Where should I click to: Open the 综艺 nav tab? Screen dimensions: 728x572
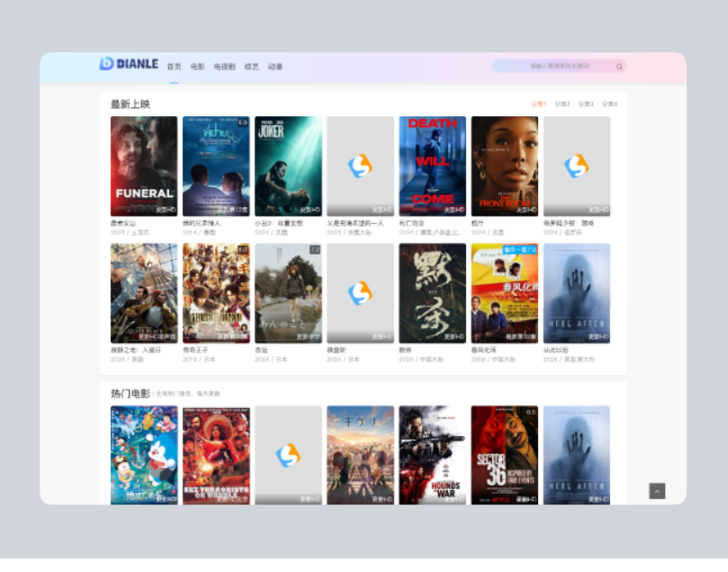point(252,67)
